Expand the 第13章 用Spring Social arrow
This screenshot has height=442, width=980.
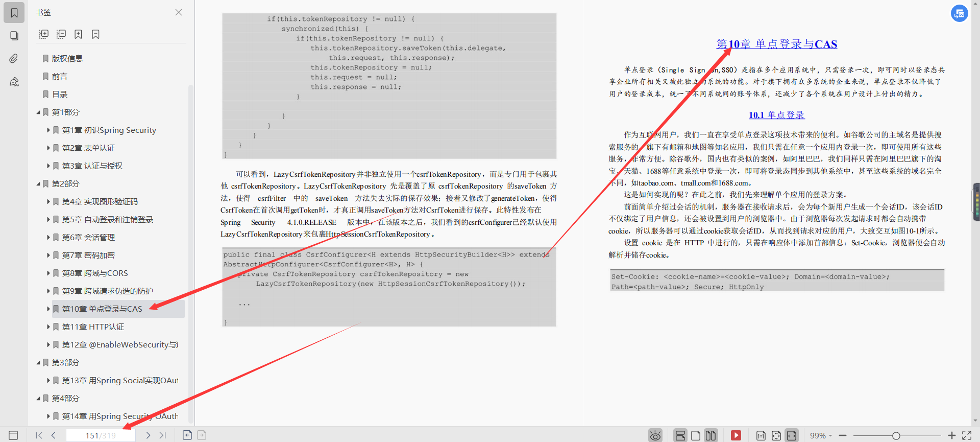[x=48, y=381]
